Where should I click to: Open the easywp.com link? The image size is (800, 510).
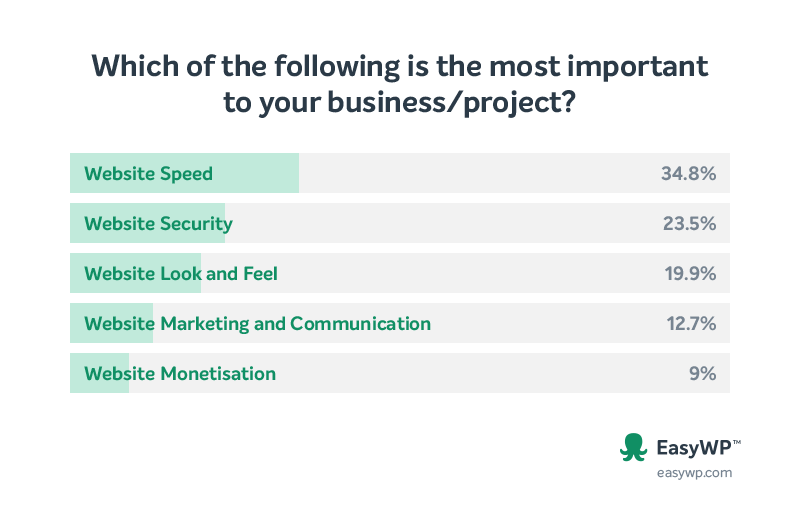click(694, 473)
